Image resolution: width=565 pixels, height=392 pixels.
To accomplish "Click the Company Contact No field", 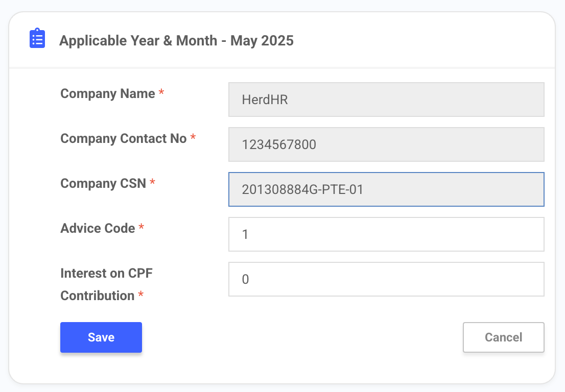I will coord(386,144).
